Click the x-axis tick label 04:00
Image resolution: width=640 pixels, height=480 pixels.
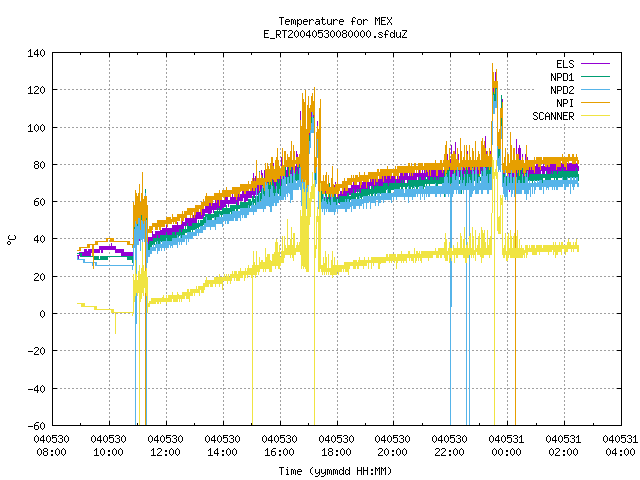[620, 452]
